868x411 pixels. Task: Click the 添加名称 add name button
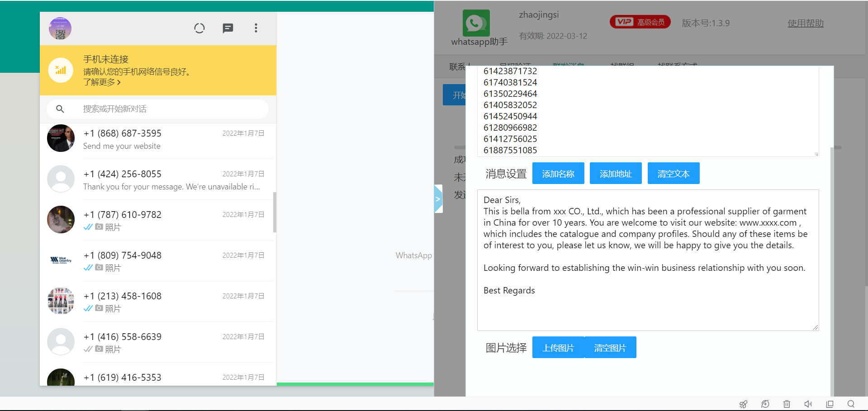[x=558, y=174]
